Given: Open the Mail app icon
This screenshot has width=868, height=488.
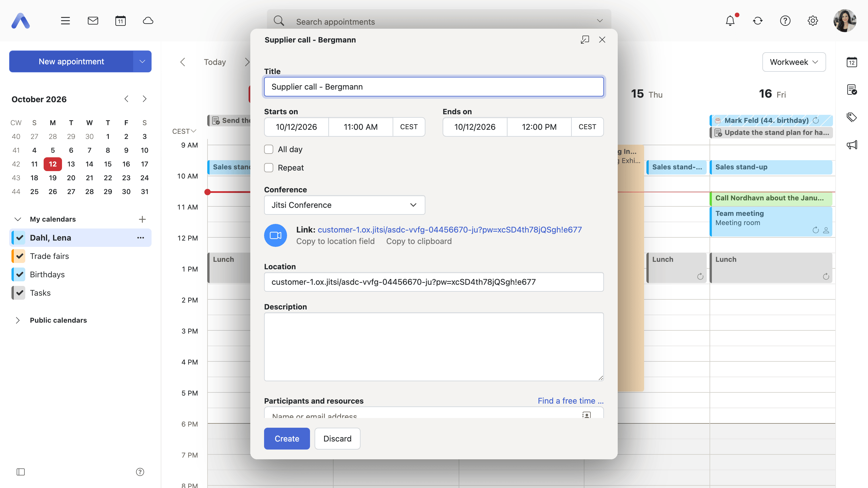Looking at the screenshot, I should (93, 21).
